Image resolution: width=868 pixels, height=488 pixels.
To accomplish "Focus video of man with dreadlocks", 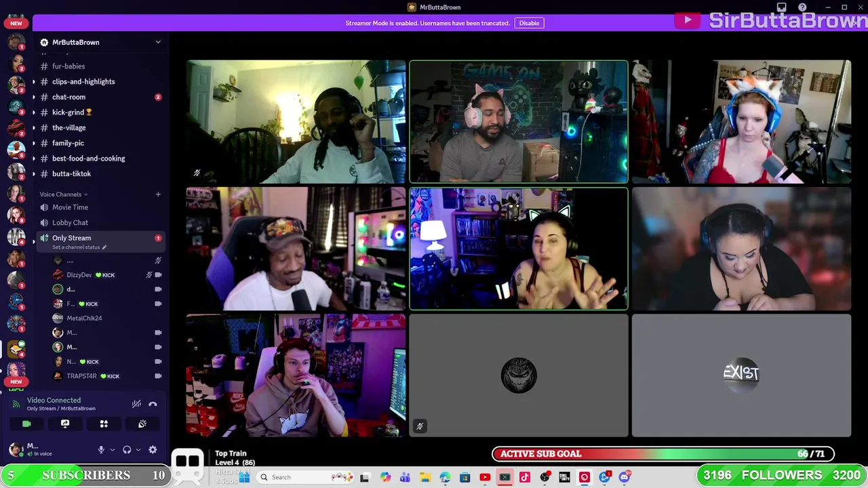I will 296,122.
